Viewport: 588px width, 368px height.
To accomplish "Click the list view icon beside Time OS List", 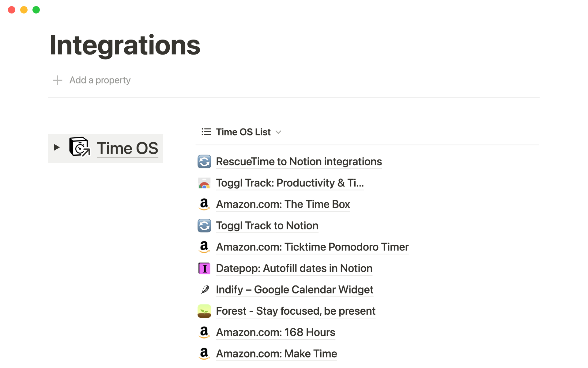I will coord(206,132).
